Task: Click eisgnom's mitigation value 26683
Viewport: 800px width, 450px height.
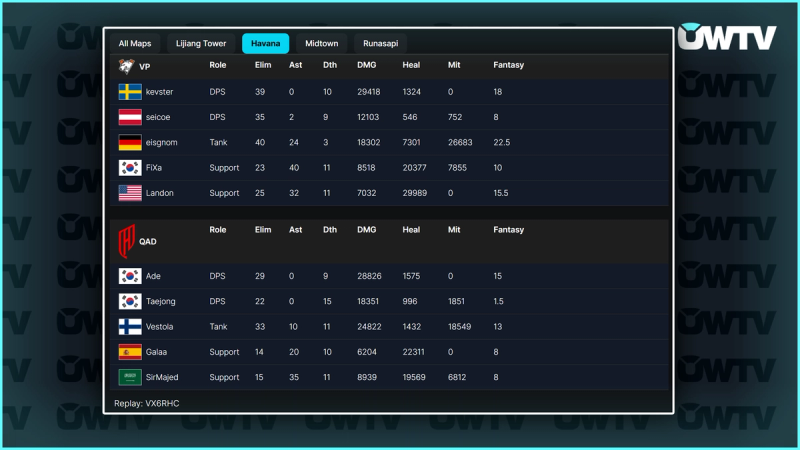Action: [x=460, y=142]
